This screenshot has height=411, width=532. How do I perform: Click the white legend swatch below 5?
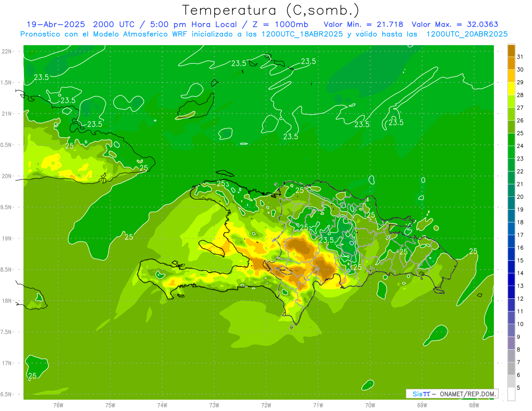pyautogui.click(x=511, y=394)
